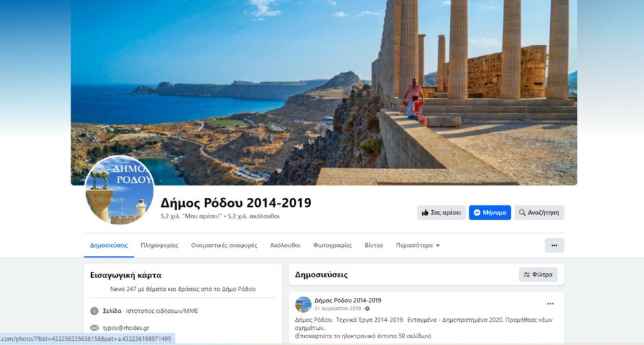Open the 31 Αυγούστου 2019 post date link
Viewport: 644px width, 345px height.
tap(338, 309)
